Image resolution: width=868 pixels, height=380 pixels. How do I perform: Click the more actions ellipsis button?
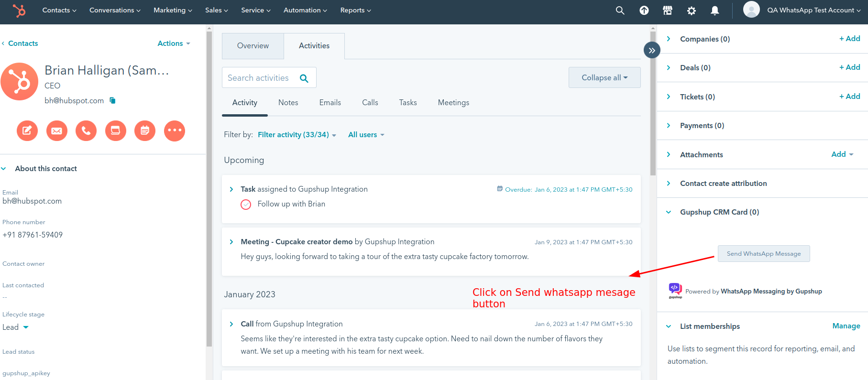tap(175, 130)
